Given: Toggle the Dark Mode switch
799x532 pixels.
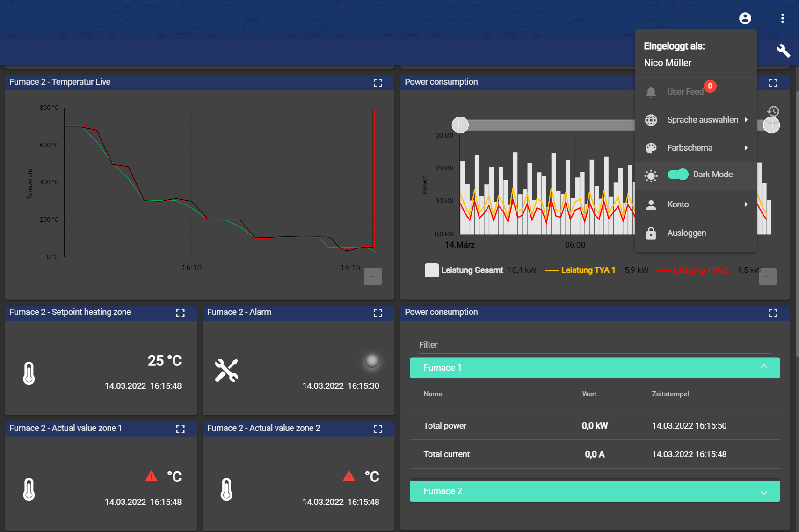Looking at the screenshot, I should click(678, 175).
